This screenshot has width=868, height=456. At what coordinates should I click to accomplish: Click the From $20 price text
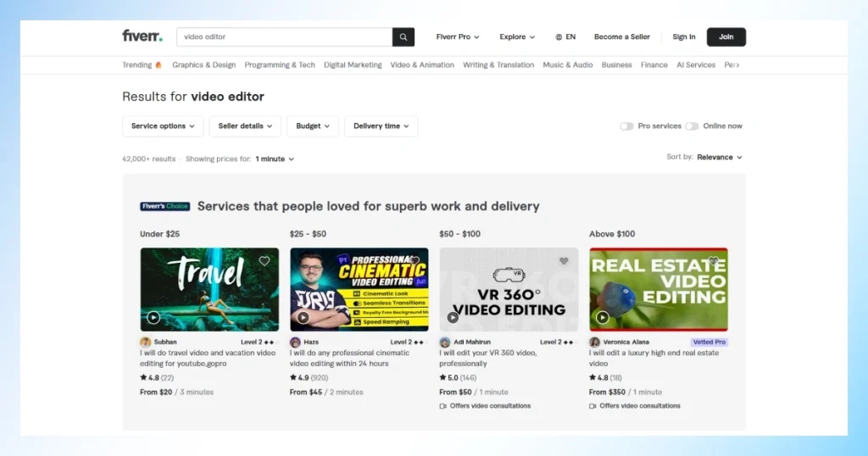tap(156, 392)
